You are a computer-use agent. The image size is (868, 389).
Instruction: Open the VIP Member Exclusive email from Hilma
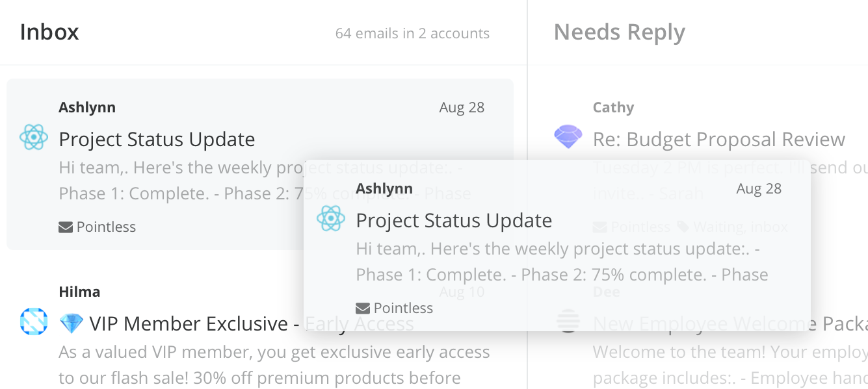click(x=195, y=323)
